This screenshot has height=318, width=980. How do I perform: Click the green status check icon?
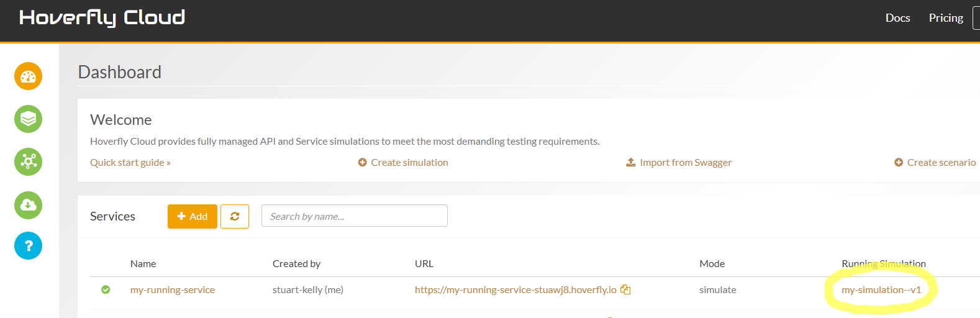106,289
